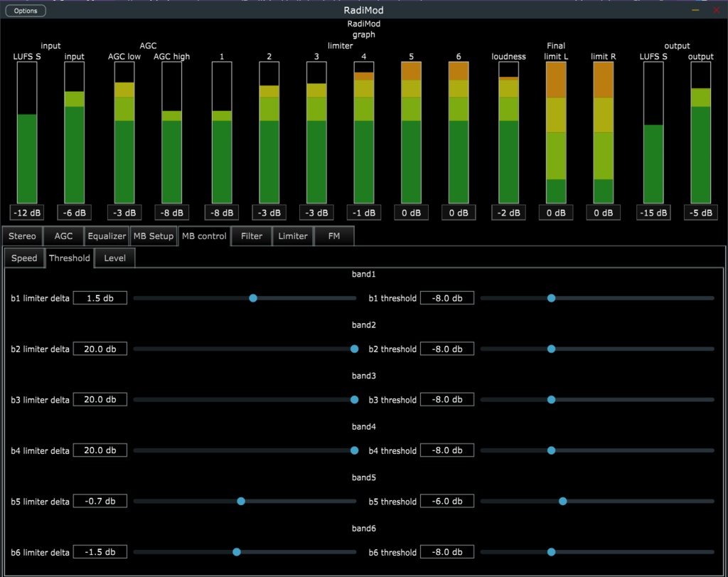Click the b6 threshold -8.0 db field
Image resolution: width=728 pixels, height=577 pixels.
pos(447,552)
